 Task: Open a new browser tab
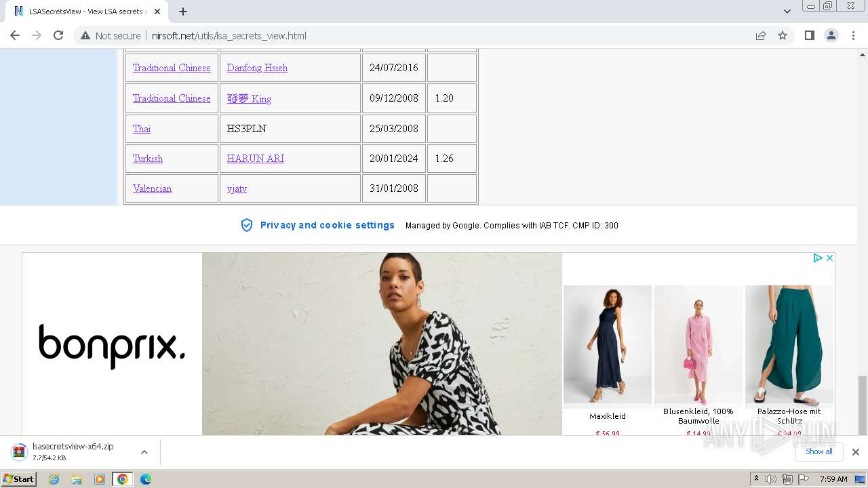point(183,12)
